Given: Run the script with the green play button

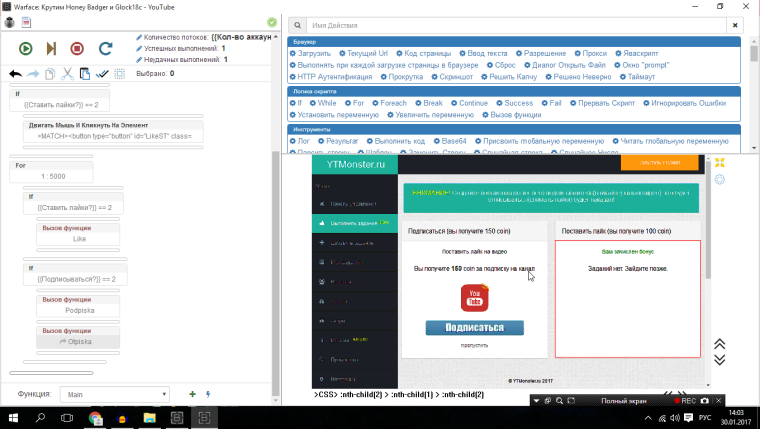Looking at the screenshot, I should (x=26, y=48).
